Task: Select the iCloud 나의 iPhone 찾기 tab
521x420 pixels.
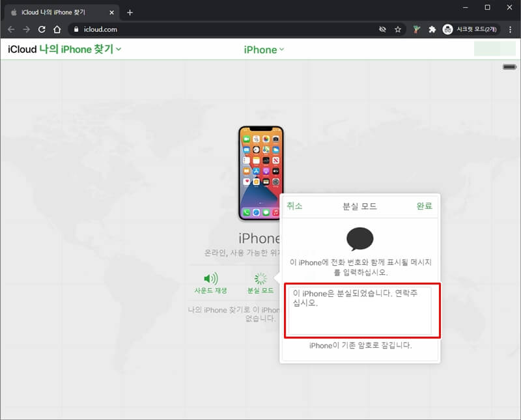Action: click(x=61, y=12)
